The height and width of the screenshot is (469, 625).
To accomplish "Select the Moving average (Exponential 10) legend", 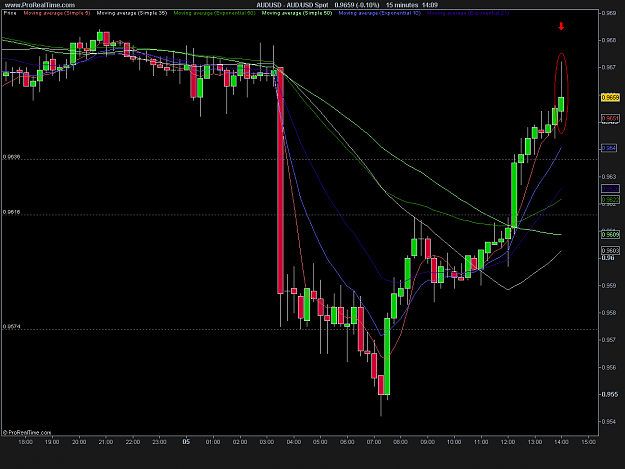I will [379, 13].
